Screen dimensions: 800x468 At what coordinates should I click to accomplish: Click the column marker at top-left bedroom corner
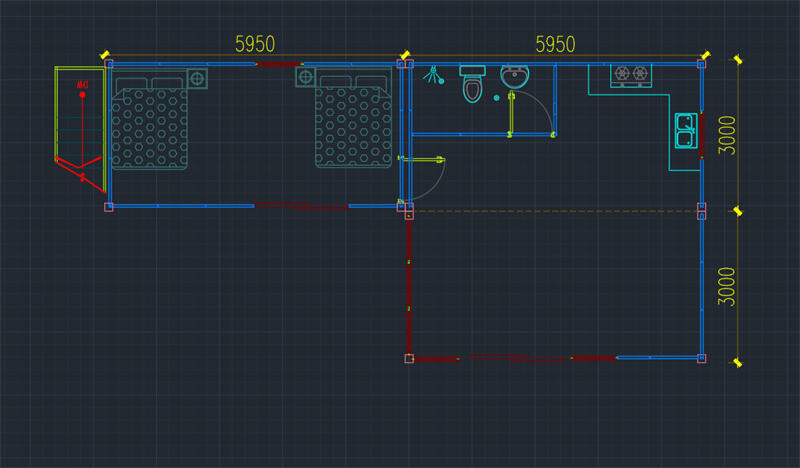(x=109, y=64)
